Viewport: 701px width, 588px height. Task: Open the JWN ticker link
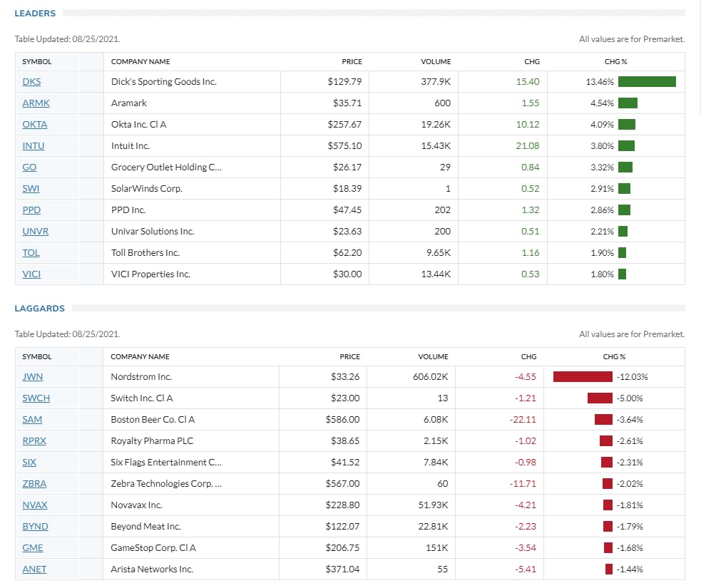pos(33,377)
